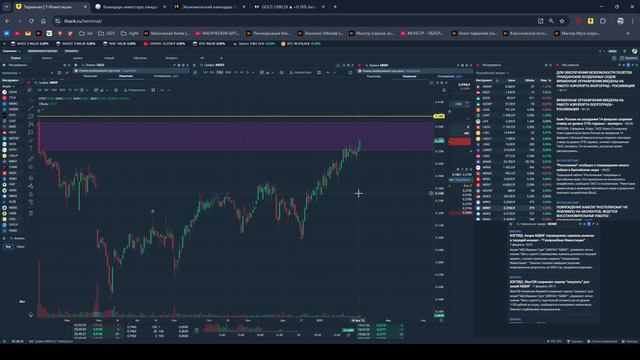Click the green current price label on axis
Viewport: 640px width, 360px height.
[x=439, y=140]
